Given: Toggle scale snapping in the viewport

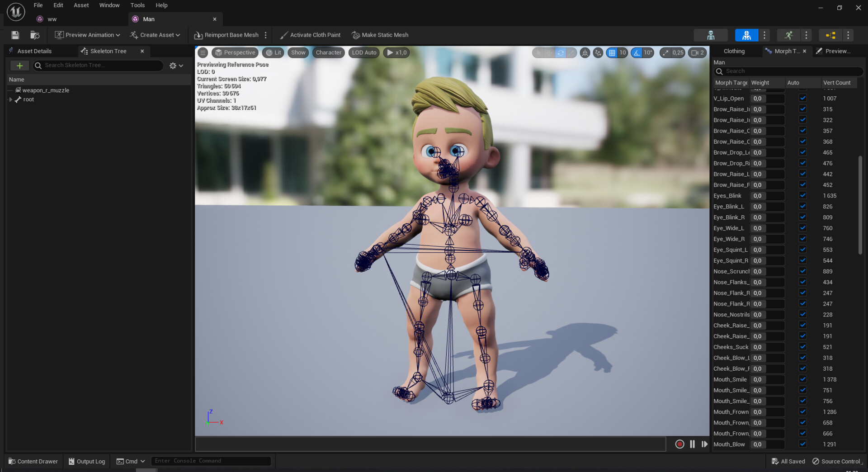Looking at the screenshot, I should (665, 52).
